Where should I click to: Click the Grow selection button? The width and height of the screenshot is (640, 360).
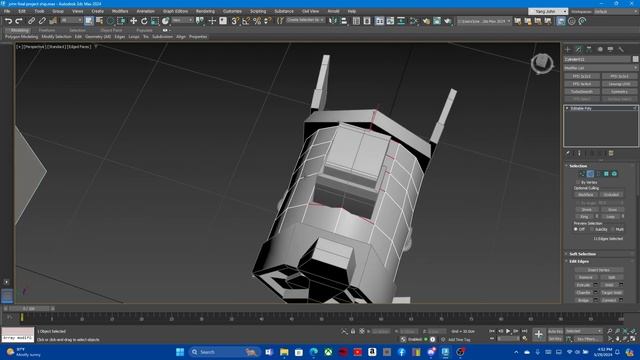pos(612,209)
